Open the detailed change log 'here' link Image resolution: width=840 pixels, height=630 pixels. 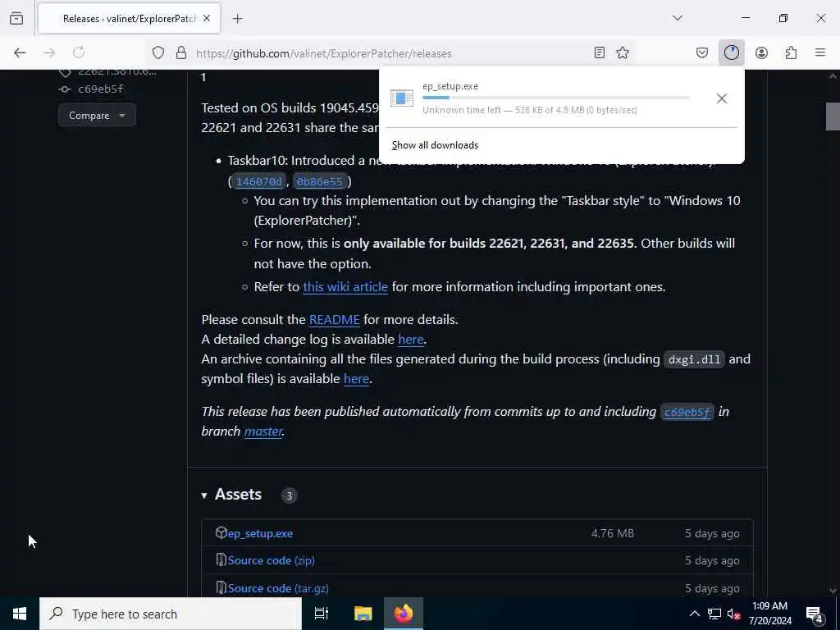(x=411, y=339)
